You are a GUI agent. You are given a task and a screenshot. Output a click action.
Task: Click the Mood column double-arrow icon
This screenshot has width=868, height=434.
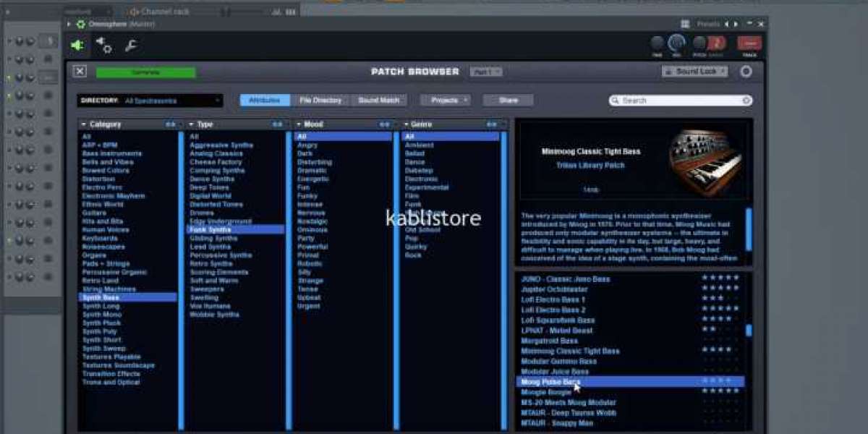pos(384,124)
